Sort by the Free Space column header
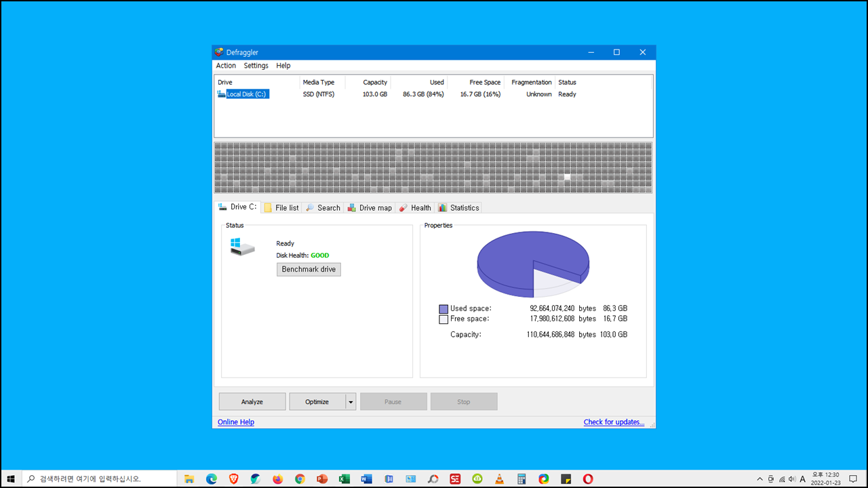The image size is (868, 488). tap(475, 82)
